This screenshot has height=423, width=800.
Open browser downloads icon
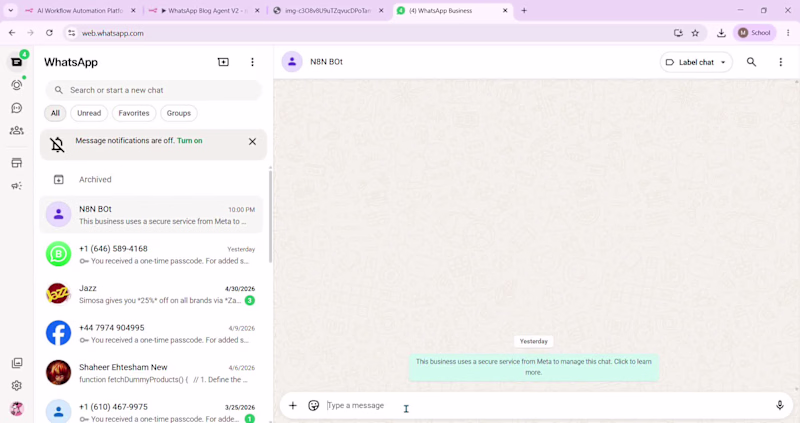tap(721, 33)
